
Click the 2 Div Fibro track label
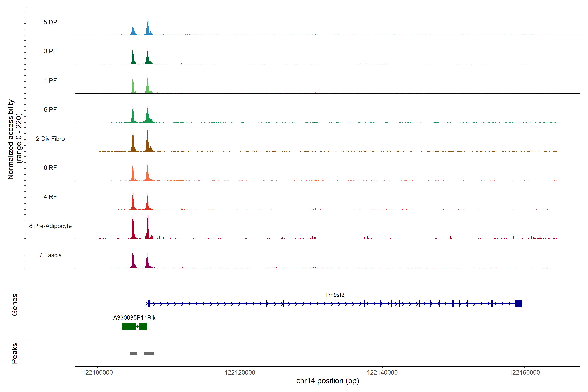(50, 139)
